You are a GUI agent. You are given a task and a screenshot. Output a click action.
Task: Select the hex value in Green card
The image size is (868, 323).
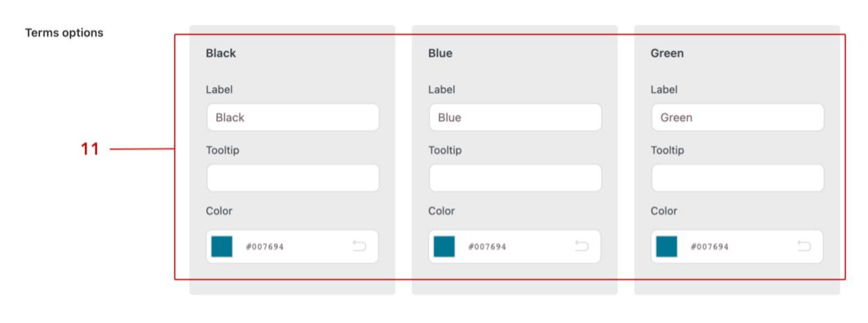[x=710, y=247]
